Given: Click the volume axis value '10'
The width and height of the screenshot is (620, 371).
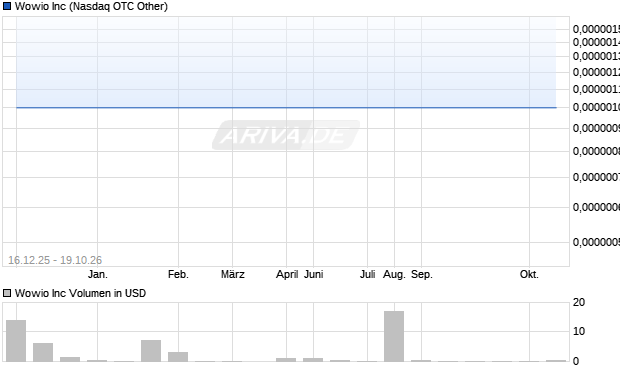Looking at the screenshot, I should 579,331.
